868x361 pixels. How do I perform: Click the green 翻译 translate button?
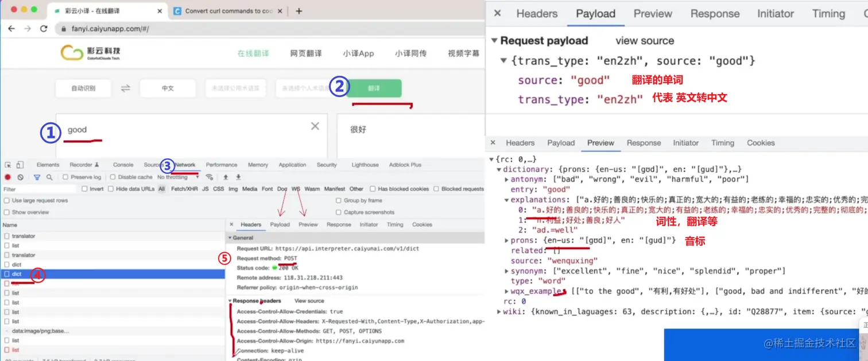pos(374,88)
